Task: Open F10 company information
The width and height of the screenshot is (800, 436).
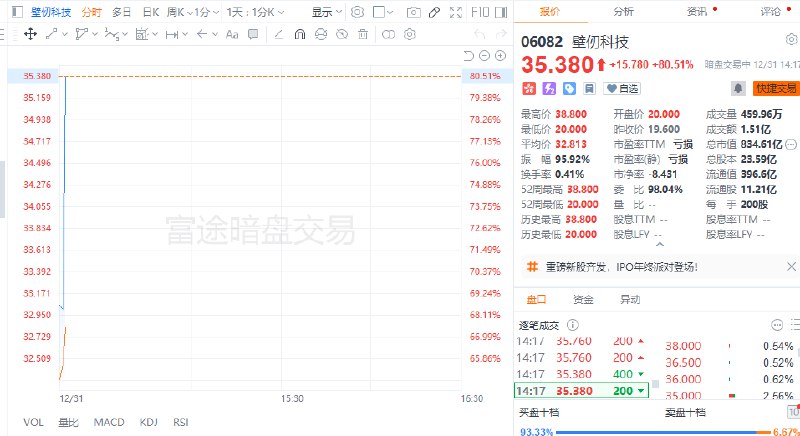Action: (480, 12)
